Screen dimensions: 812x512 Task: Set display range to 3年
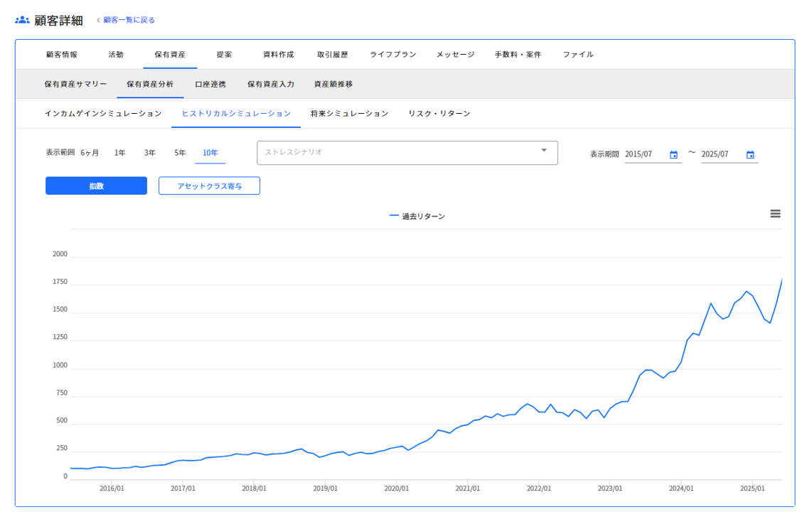[149, 153]
